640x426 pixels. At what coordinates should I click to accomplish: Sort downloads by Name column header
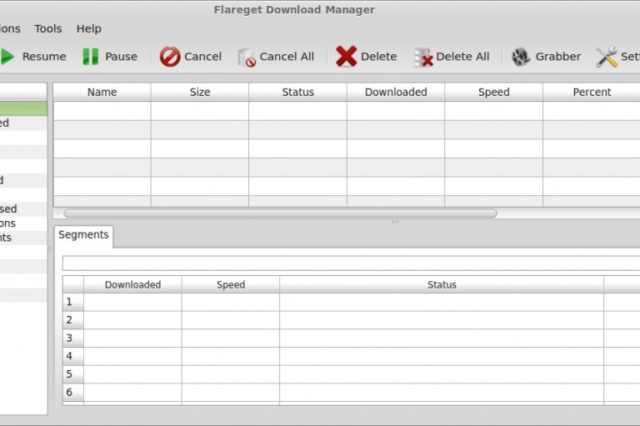coord(102,92)
